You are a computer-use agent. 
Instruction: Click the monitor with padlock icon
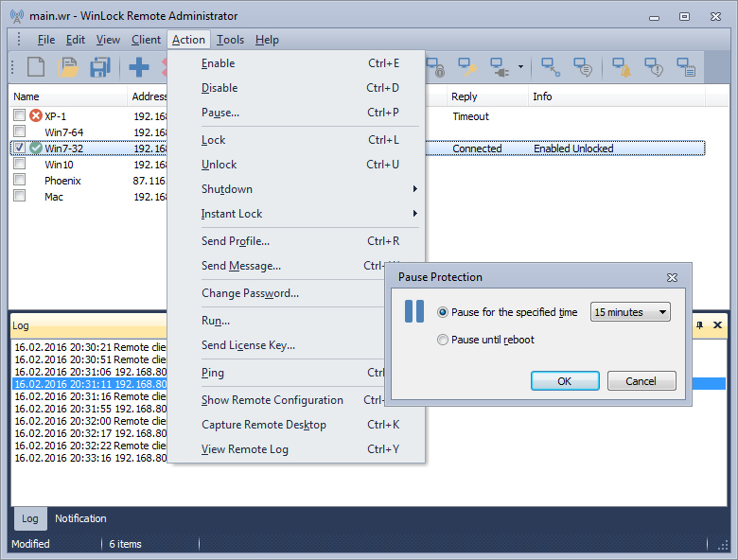click(435, 67)
